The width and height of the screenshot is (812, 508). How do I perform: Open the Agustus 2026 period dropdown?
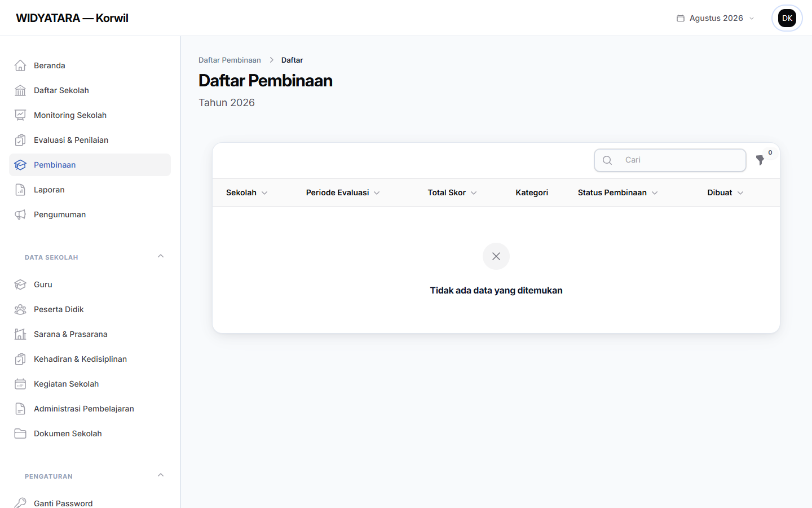click(x=715, y=18)
